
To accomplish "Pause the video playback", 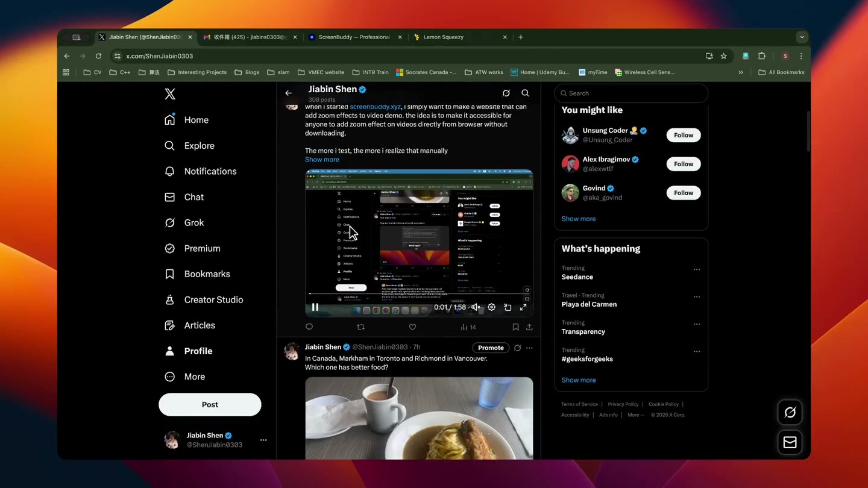I will click(315, 307).
